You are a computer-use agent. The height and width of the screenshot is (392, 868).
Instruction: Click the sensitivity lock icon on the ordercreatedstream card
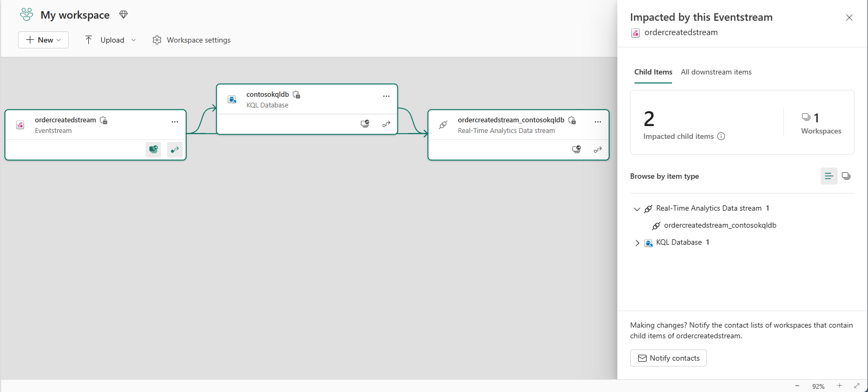[104, 120]
